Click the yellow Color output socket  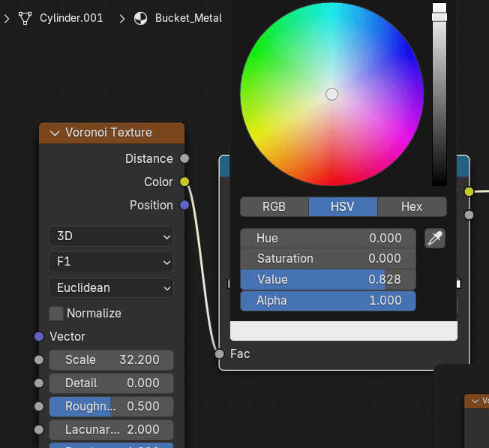coord(184,182)
